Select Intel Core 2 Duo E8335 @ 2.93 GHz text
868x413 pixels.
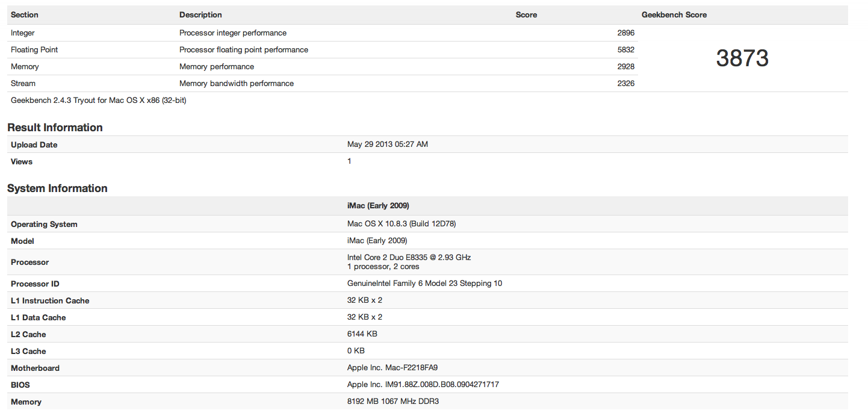[x=409, y=258]
